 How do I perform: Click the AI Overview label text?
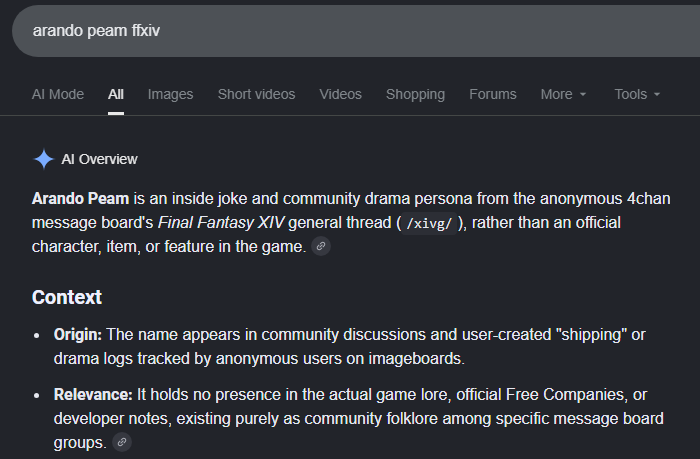tap(99, 159)
